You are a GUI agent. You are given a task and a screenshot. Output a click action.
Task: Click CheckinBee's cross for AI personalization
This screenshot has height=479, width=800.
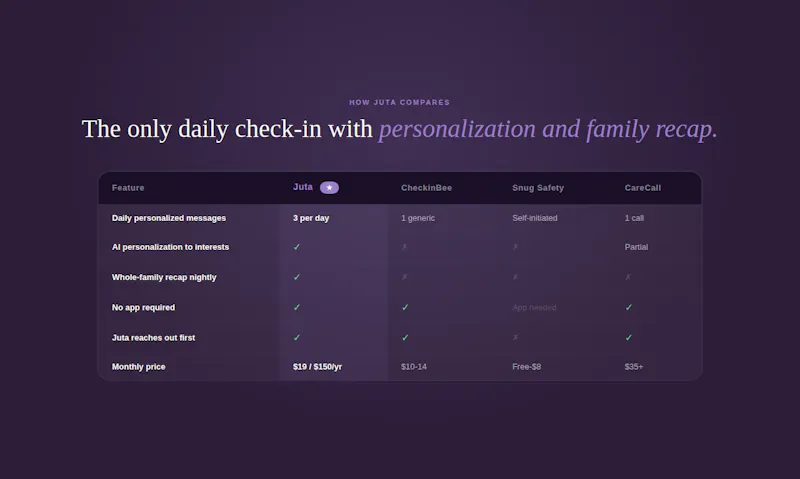coord(405,247)
